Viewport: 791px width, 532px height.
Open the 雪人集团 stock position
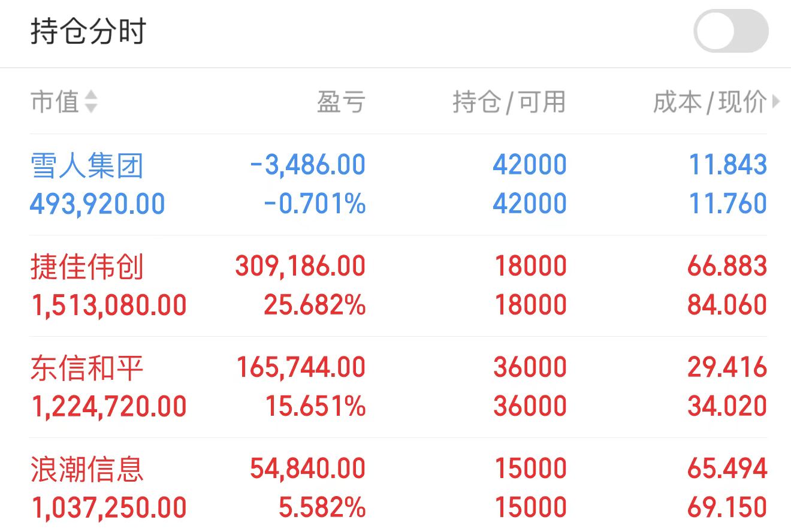[x=398, y=185]
